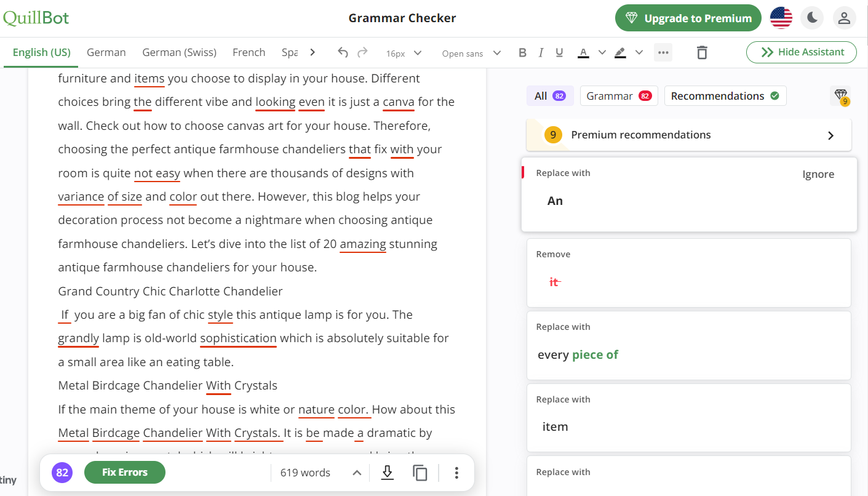The height and width of the screenshot is (496, 868).
Task: Switch to the Grammar tab
Action: (618, 96)
